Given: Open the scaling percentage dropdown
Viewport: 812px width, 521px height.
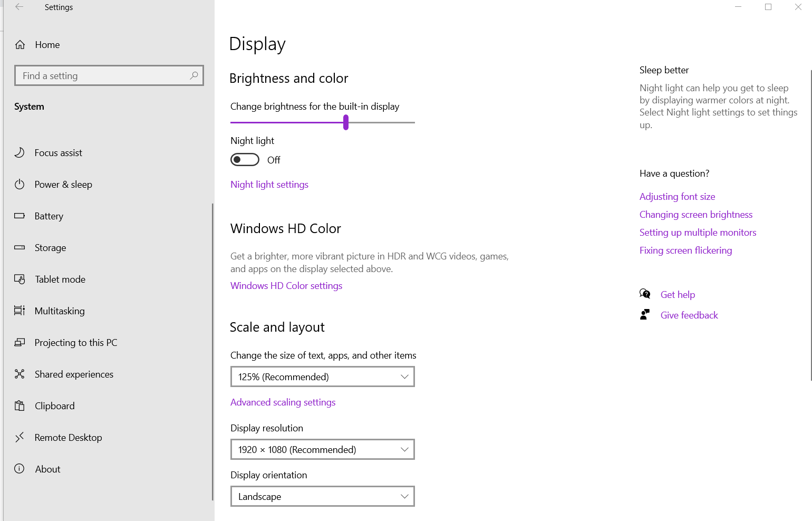Looking at the screenshot, I should [x=323, y=377].
